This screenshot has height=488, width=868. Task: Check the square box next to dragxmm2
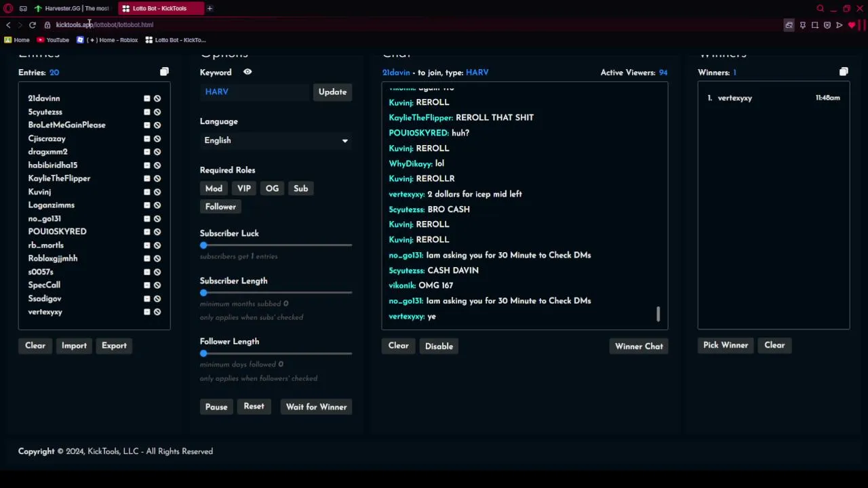click(146, 152)
